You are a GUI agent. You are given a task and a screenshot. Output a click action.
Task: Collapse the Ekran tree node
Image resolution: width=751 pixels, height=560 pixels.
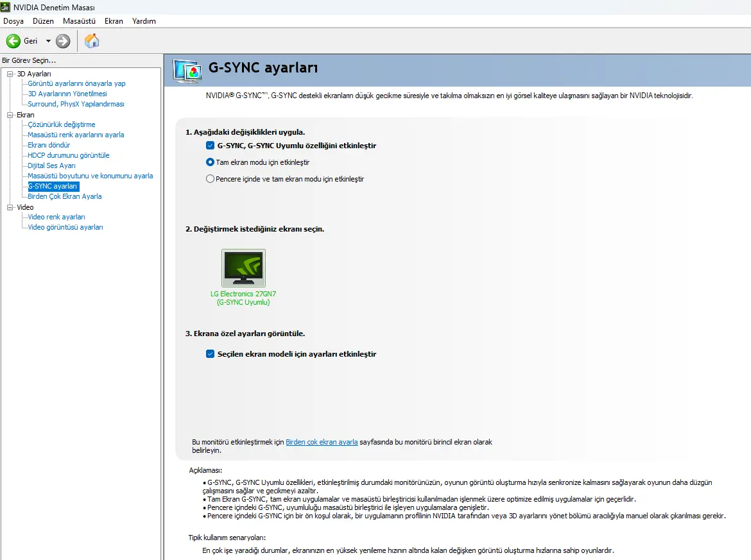[10, 115]
